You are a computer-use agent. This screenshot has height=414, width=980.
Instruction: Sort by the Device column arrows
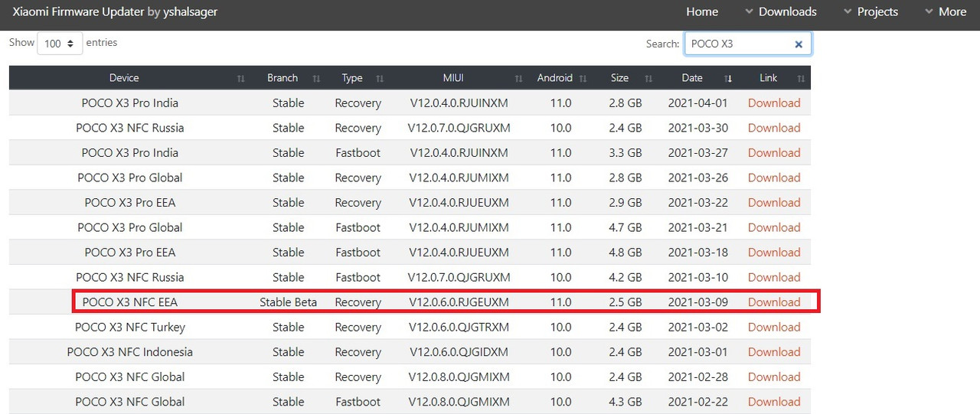click(241, 78)
